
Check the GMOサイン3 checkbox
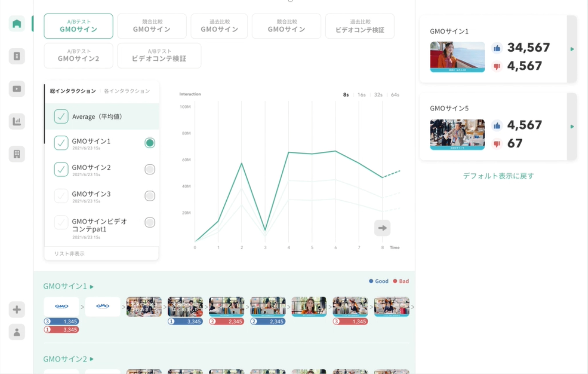[x=61, y=196]
